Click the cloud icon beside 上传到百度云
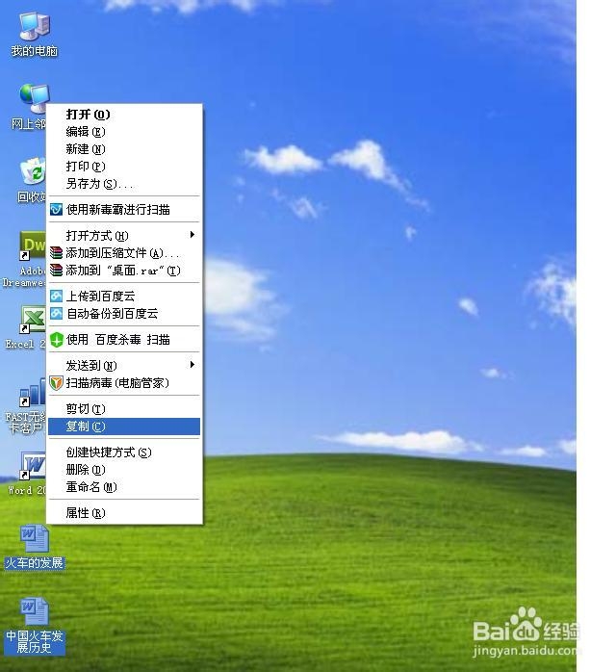Screen dimensions: 616x672 point(56,297)
